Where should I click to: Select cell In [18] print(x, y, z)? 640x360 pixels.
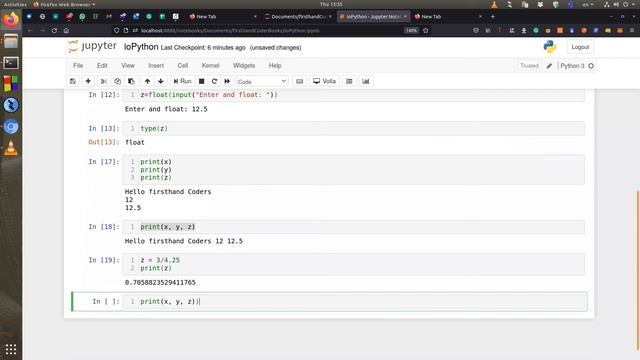pos(353,227)
